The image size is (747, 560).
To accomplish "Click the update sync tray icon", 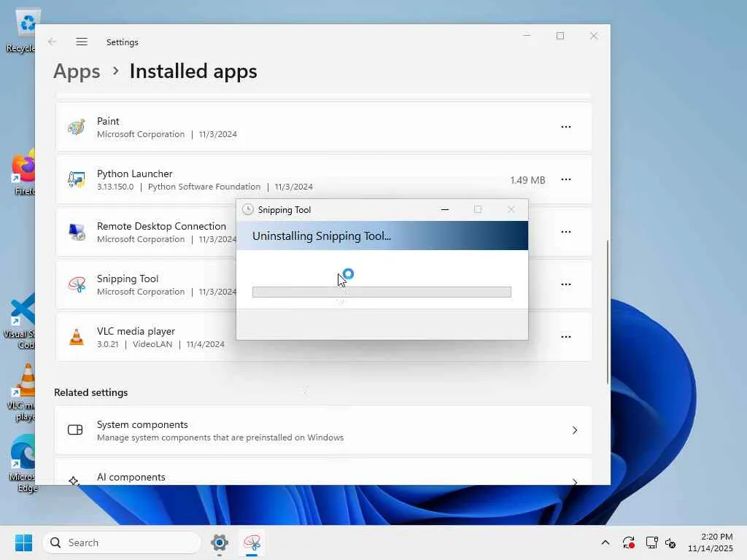I will pos(628,542).
